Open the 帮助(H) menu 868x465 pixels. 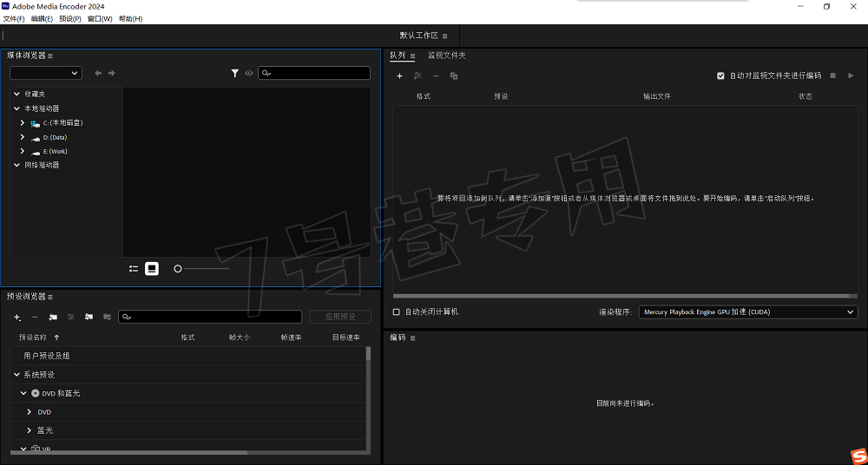pos(130,19)
